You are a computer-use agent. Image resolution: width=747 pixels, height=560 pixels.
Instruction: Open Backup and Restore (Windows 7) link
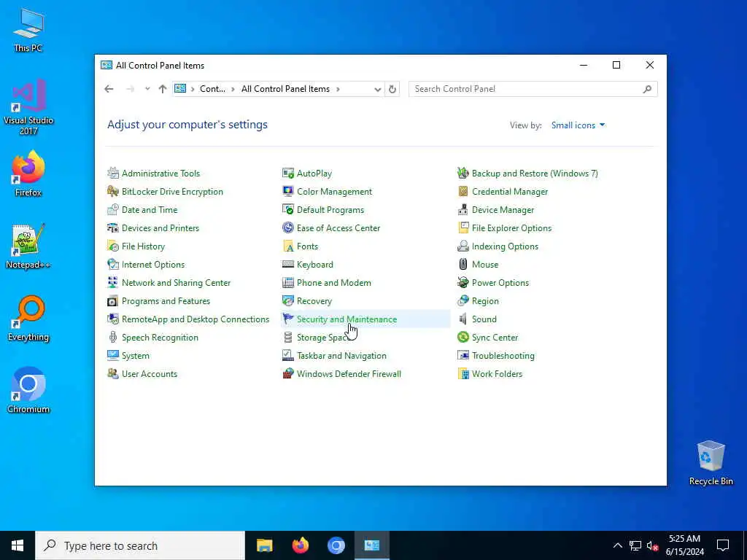535,174
